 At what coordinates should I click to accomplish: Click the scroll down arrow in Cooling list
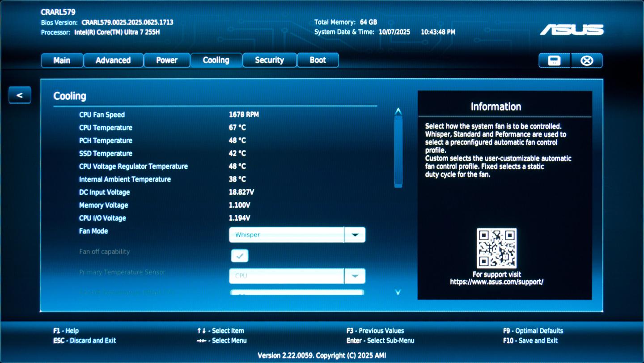coord(398,292)
